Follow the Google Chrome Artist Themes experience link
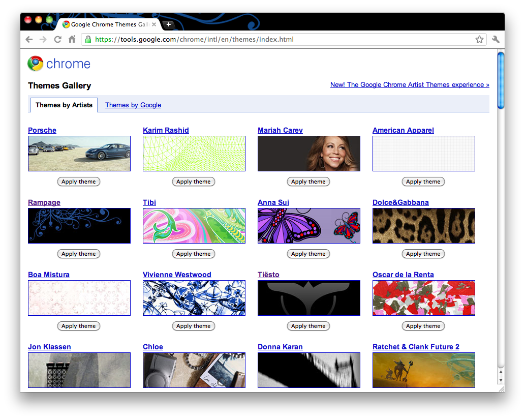This screenshot has height=420, width=525. pyautogui.click(x=410, y=84)
